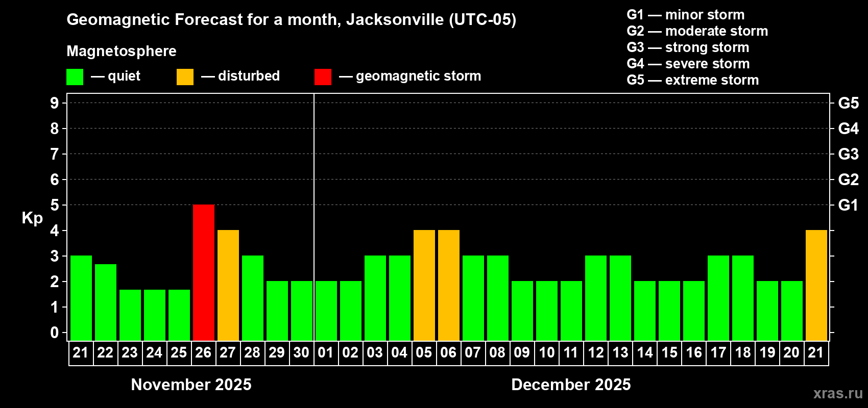Select the red bar for November 26
868x408 pixels.
point(204,272)
